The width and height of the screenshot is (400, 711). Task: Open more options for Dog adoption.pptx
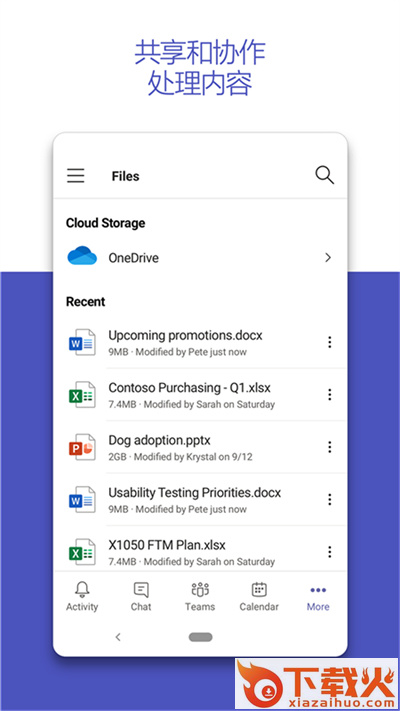tap(330, 447)
